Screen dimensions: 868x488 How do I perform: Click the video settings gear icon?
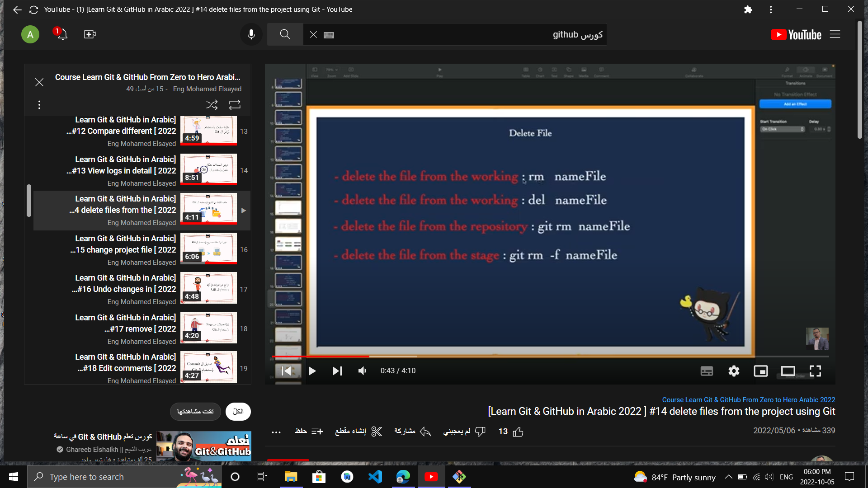pyautogui.click(x=734, y=371)
